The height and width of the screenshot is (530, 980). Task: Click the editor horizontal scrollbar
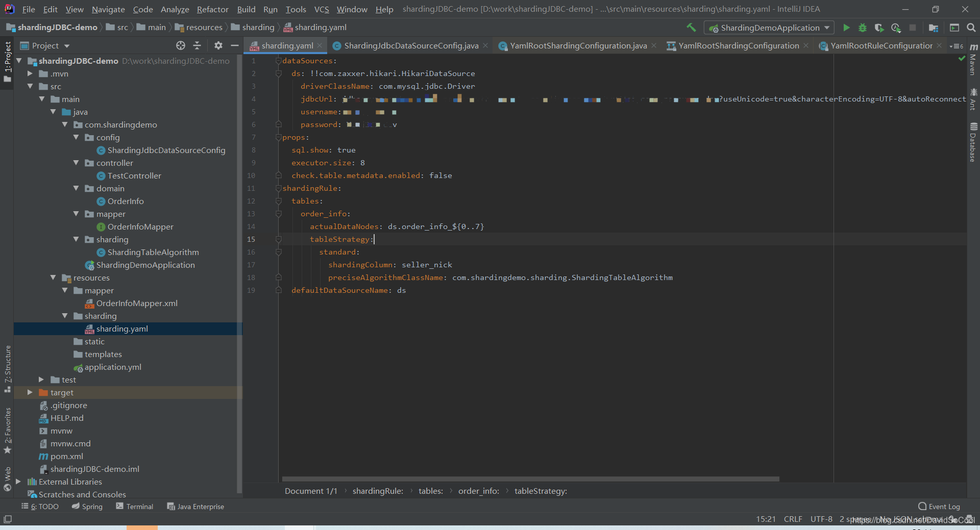(x=530, y=479)
